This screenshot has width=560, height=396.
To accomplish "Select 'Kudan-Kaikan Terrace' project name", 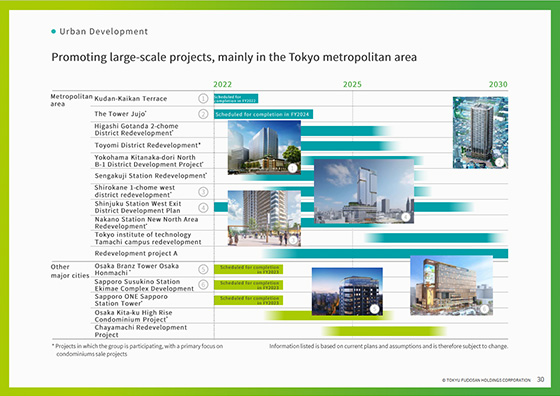I will [x=131, y=99].
